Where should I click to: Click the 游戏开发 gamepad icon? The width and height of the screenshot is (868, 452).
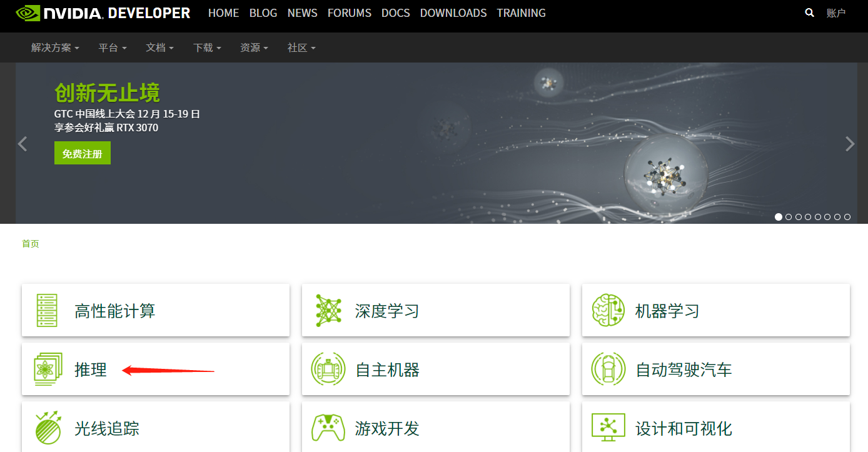point(328,428)
